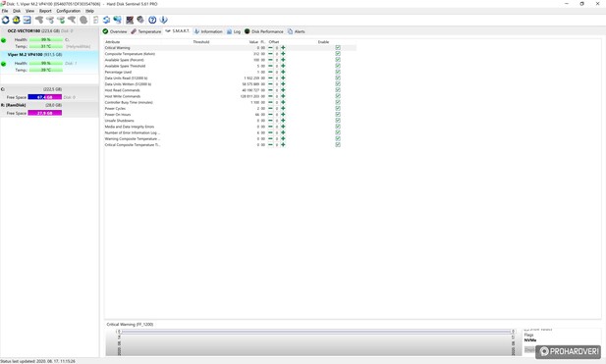Select the Number of Error Information Log row
Image resolution: width=606 pixels, height=364 pixels.
230,132
